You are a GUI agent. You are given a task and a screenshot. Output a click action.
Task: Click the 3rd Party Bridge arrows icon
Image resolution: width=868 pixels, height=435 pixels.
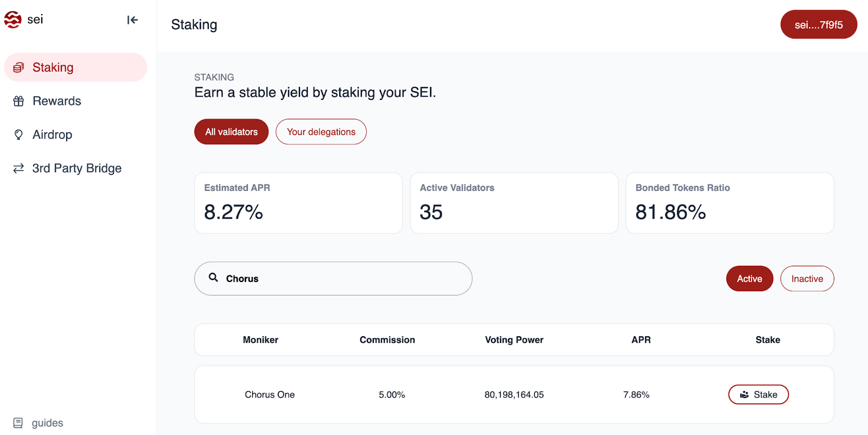click(18, 168)
